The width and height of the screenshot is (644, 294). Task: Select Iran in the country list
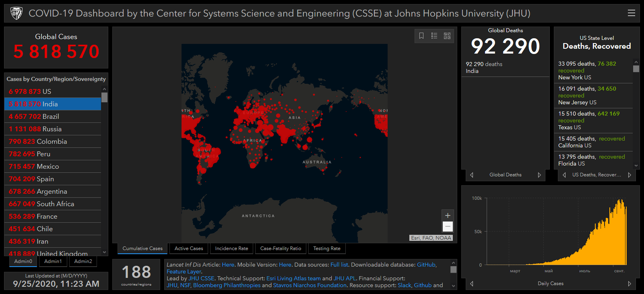click(53, 241)
